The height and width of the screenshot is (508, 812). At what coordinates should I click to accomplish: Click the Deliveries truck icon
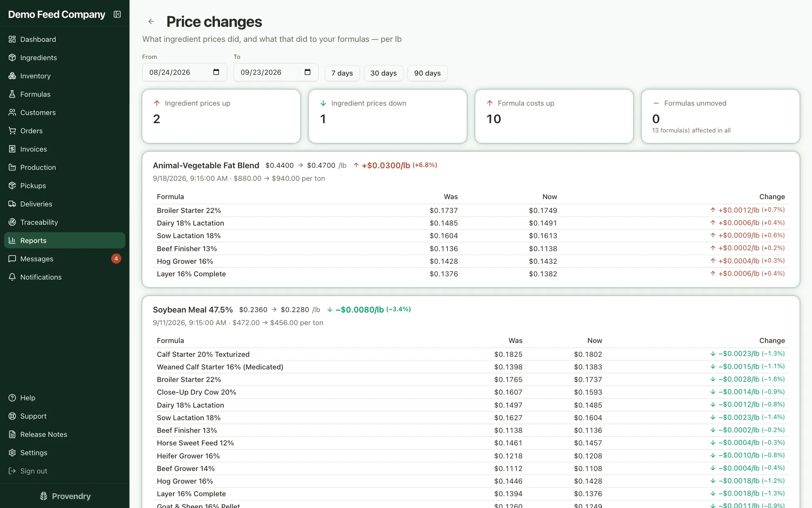[12, 204]
